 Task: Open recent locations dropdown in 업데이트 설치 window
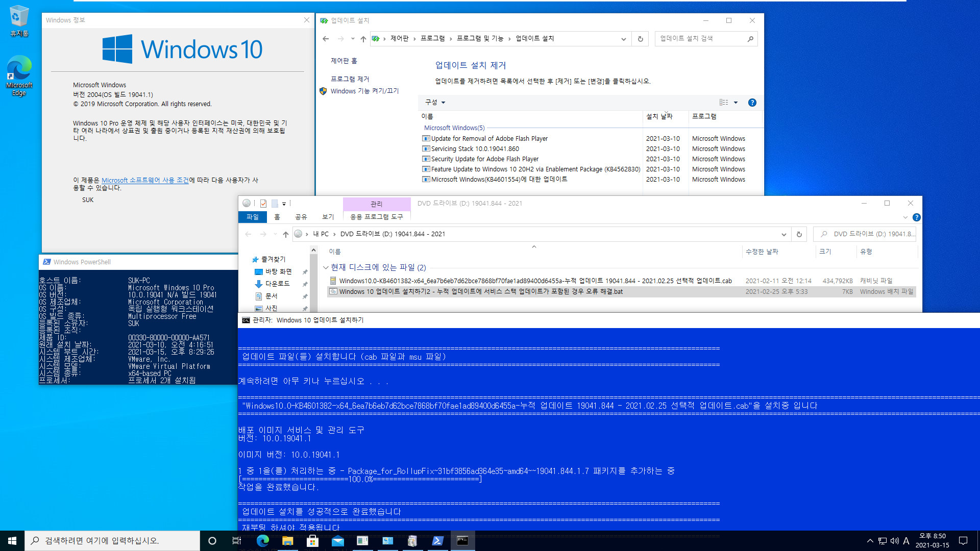[353, 39]
